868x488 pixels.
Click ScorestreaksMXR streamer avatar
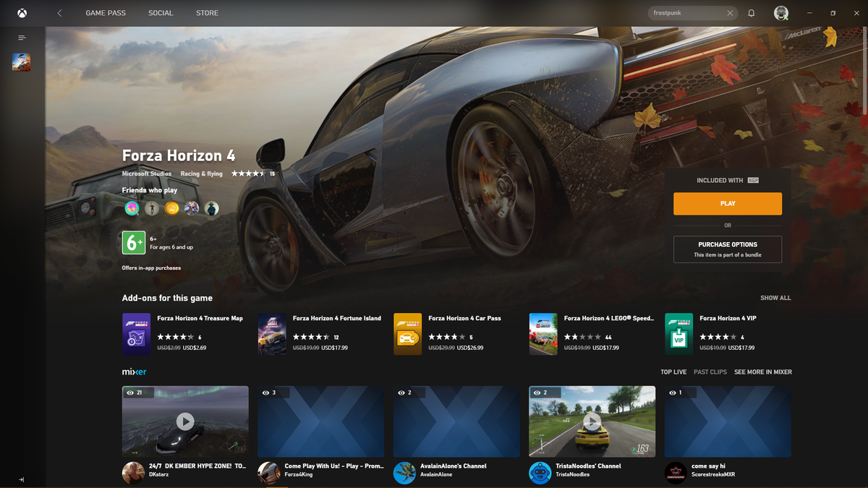point(676,473)
